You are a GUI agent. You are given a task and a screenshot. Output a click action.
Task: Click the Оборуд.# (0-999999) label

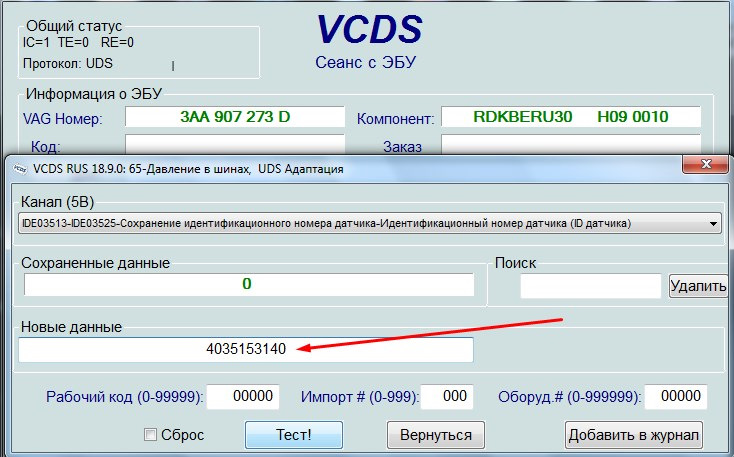569,397
